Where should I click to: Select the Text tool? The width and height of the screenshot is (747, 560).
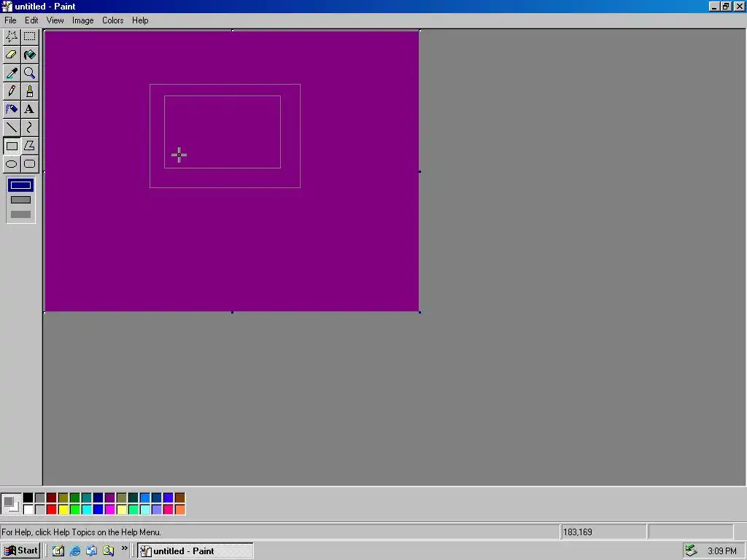coord(29,109)
